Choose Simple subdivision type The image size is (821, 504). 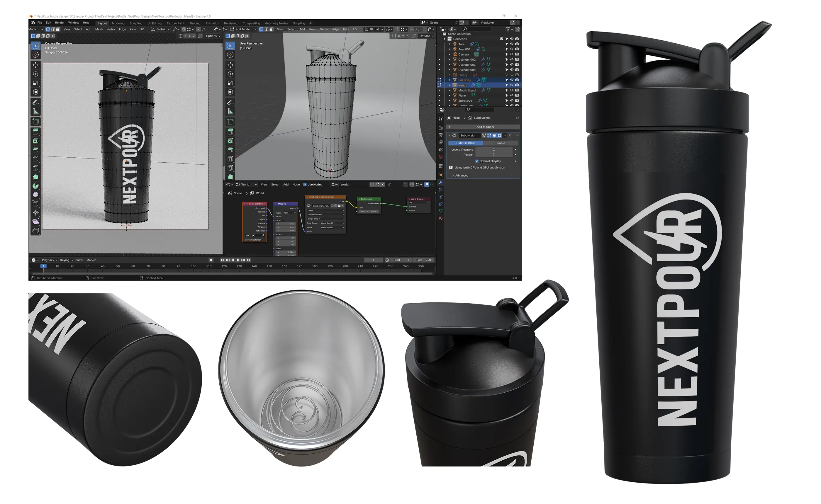click(x=500, y=143)
